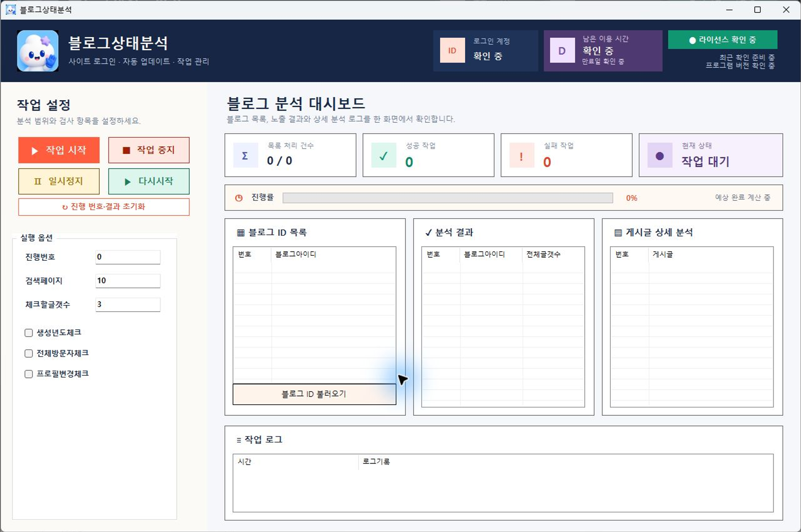801x532 pixels.
Task: Click the green 라이선스 확인 중 button
Action: coord(722,40)
